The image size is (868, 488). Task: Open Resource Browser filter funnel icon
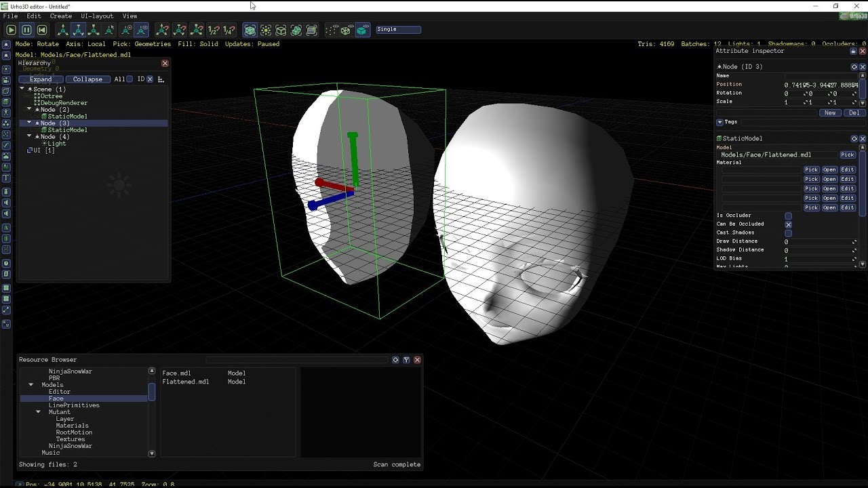(x=406, y=360)
